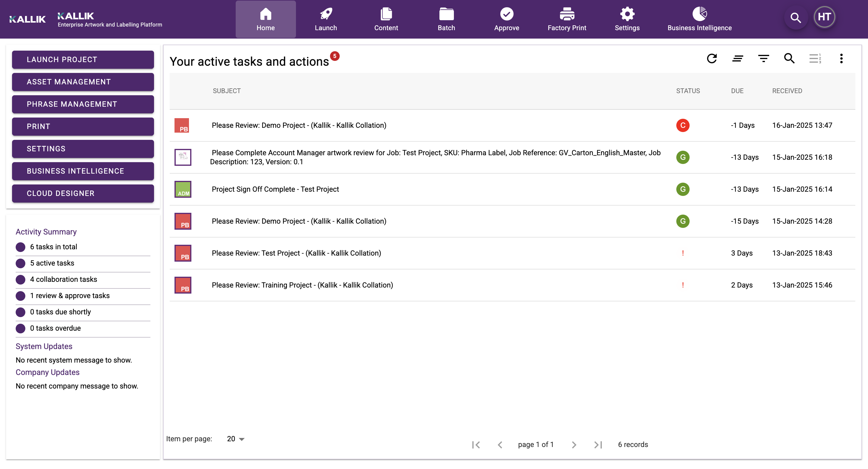This screenshot has height=469, width=868.
Task: Click the green status badge on Project Sign Off Complete
Action: [683, 189]
